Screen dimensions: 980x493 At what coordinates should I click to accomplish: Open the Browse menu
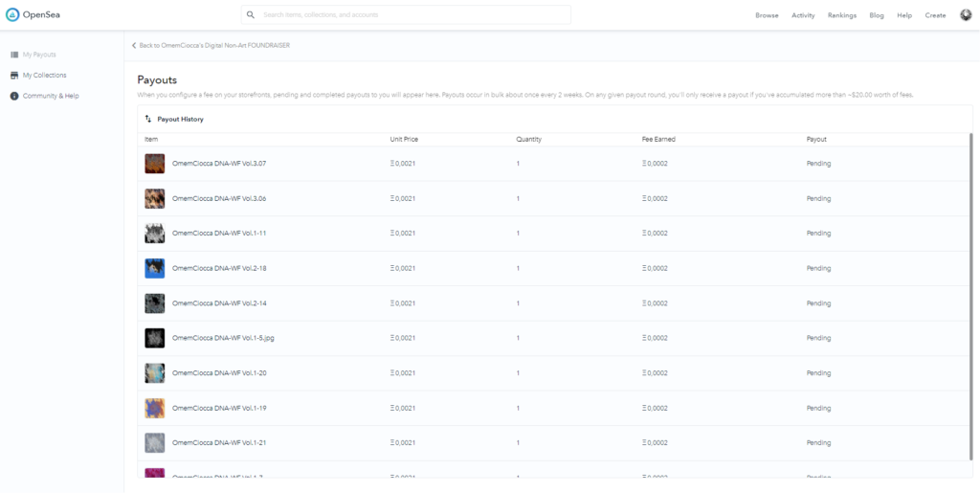pyautogui.click(x=767, y=15)
